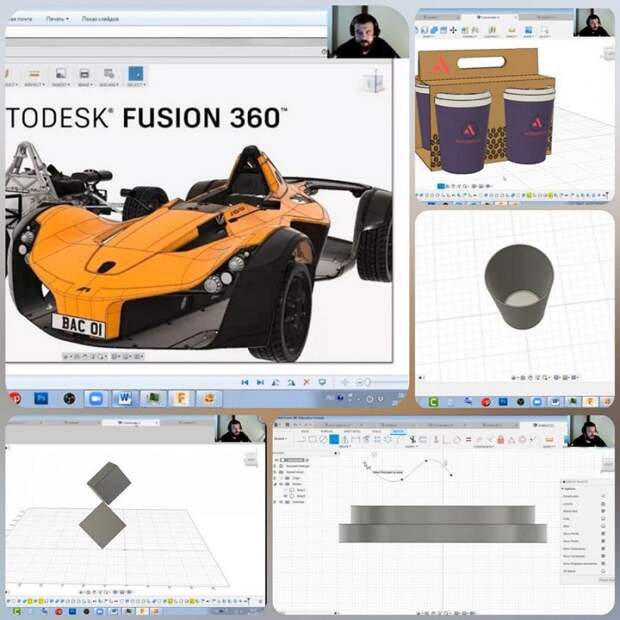The width and height of the screenshot is (620, 620).
Task: Click the monitor icon in slideshow controls
Action: click(322, 382)
